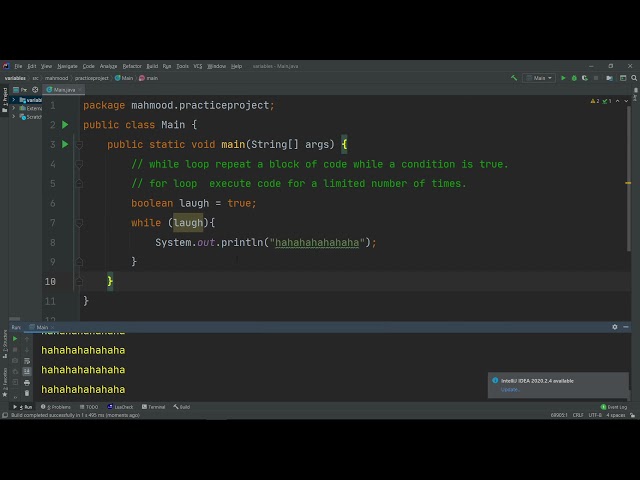640x480 pixels.
Task: Collapse the main method fold on line 3
Action: tap(80, 144)
